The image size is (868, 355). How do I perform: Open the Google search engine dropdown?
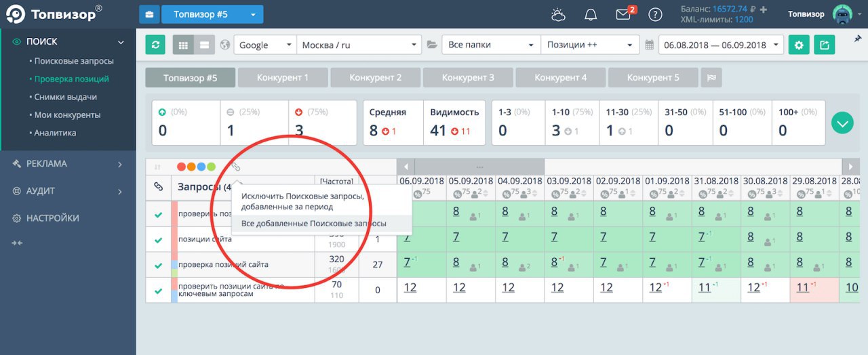pos(265,45)
